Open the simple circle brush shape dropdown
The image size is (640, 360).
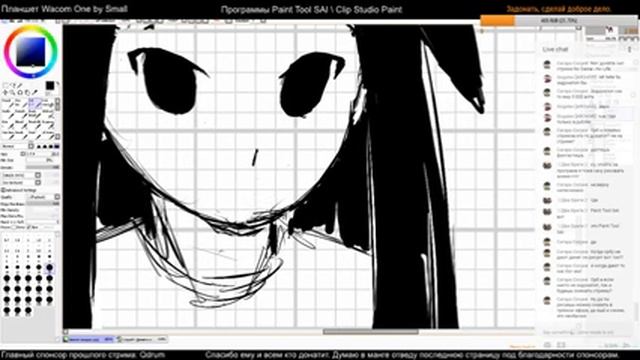click(21, 175)
